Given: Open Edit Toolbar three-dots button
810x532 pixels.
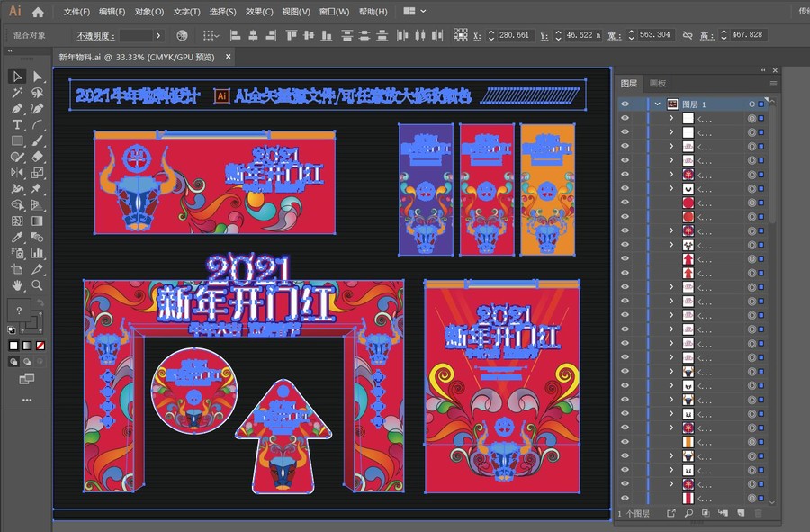Looking at the screenshot, I should (27, 400).
